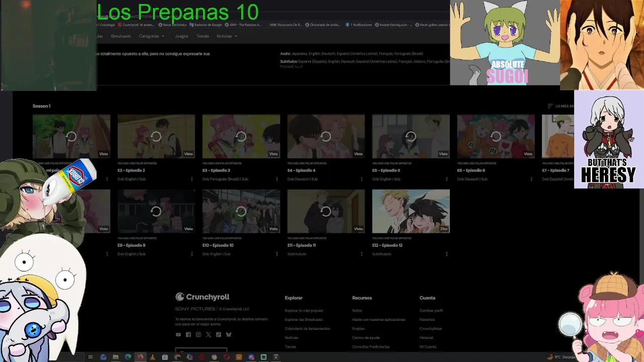
Task: Open the Season 1 selector
Action: click(x=41, y=106)
